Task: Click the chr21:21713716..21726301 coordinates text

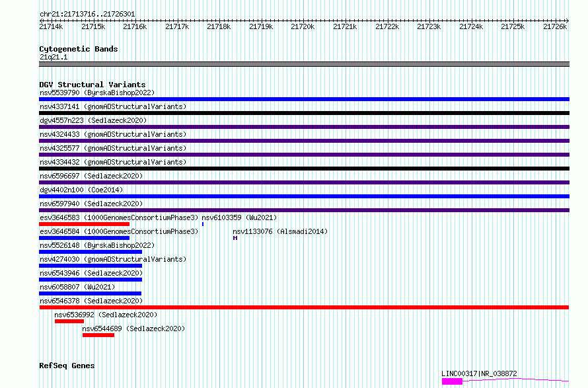Action: (87, 15)
